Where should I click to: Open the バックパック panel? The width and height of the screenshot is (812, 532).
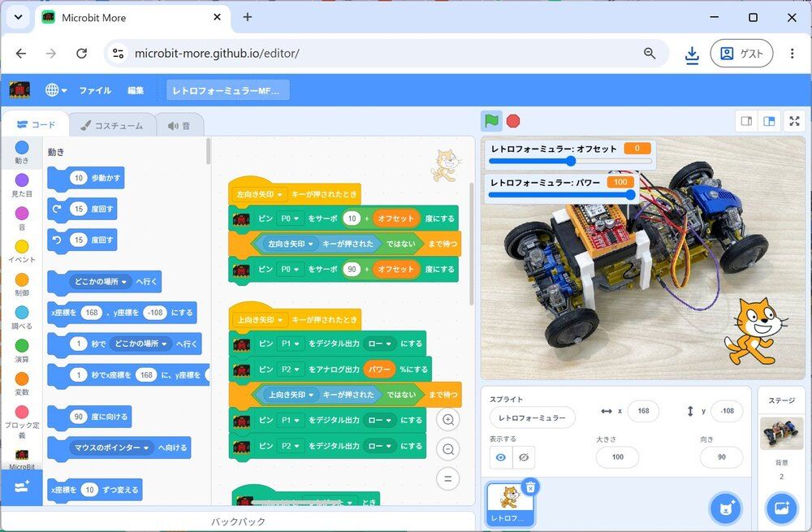pyautogui.click(x=238, y=521)
